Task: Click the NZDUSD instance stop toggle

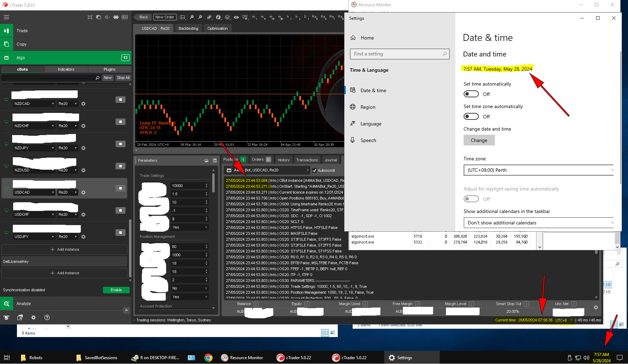Action: click(x=120, y=166)
